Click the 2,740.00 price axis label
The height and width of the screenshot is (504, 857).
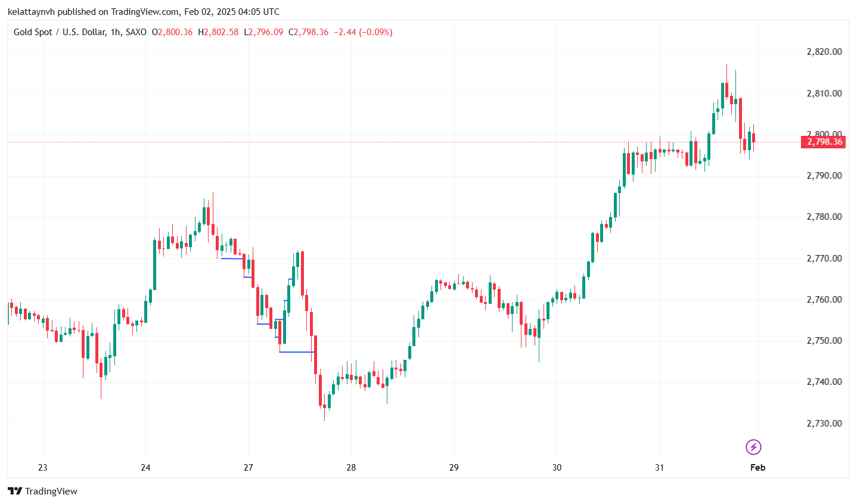(x=824, y=382)
